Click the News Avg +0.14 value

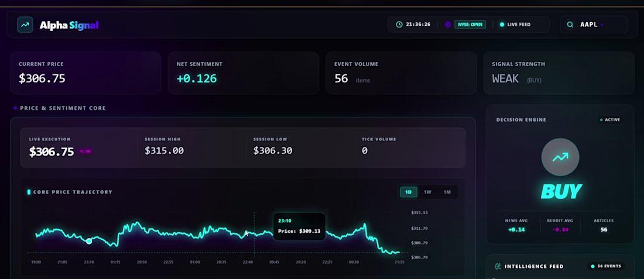click(x=516, y=229)
